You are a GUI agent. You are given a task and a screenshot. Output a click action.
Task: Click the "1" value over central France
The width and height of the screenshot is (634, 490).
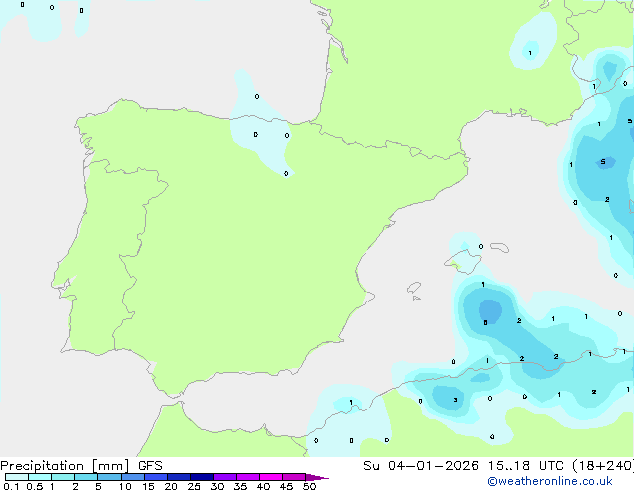[530, 53]
